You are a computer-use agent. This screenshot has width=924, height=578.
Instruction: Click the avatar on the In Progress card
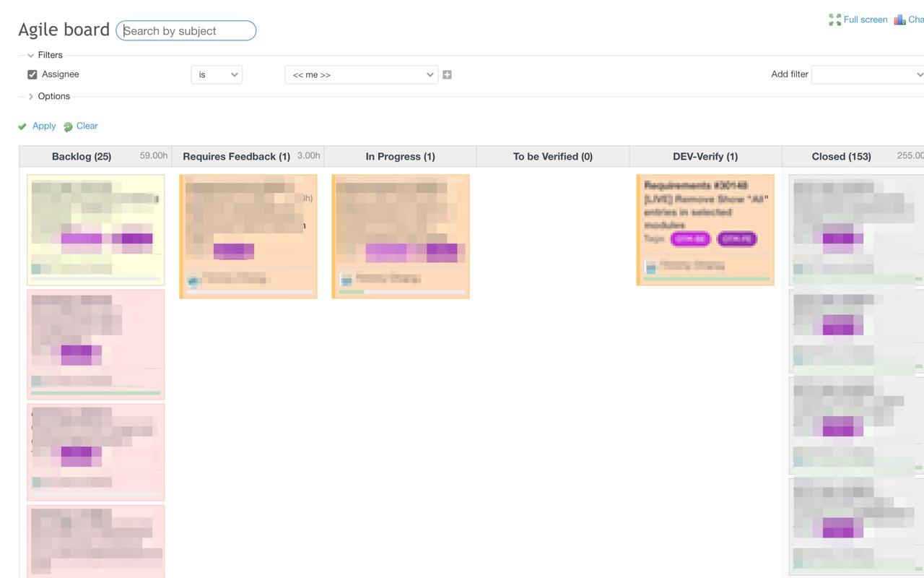346,279
